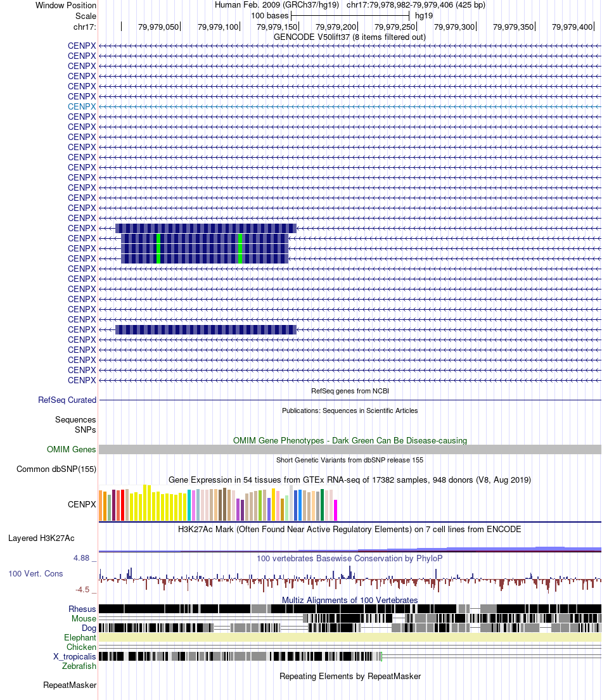Open the OMIM Gene Phenotypes track title
This screenshot has height=700, width=602.
350,441
